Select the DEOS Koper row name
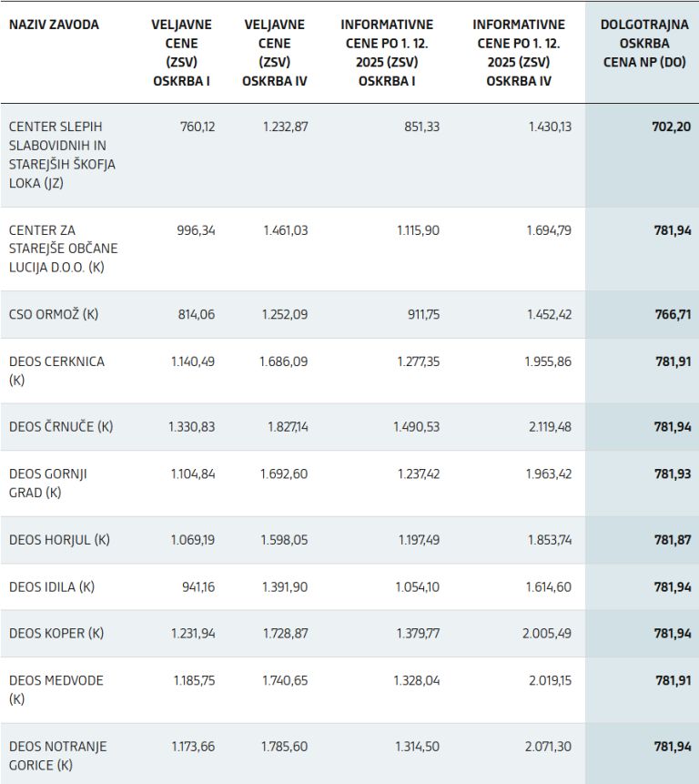The image size is (699, 784). 56,634
